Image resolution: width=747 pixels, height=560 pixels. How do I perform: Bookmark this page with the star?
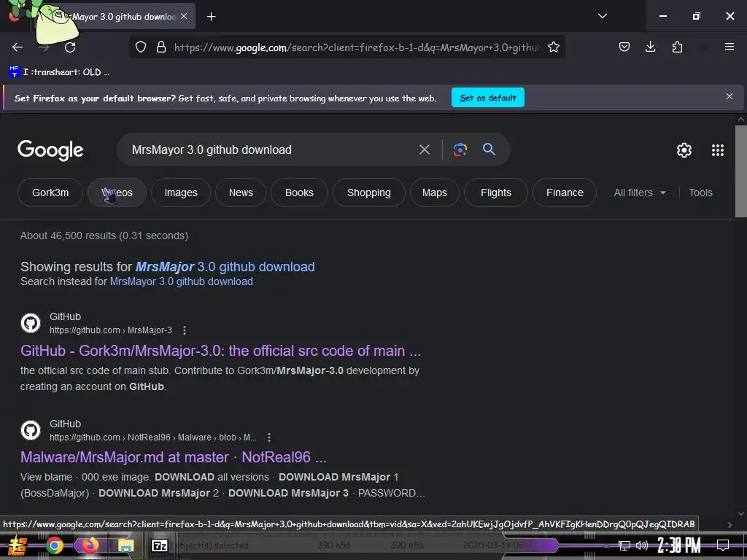pos(553,47)
